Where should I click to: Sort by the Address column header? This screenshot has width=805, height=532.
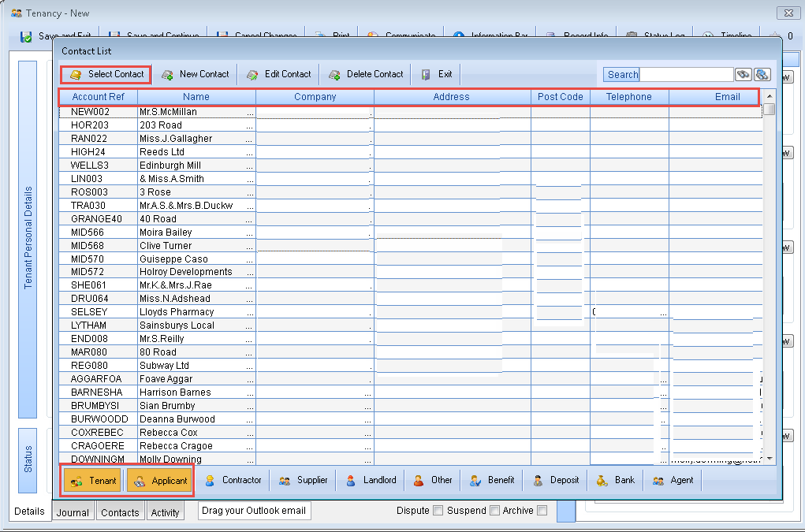[452, 97]
